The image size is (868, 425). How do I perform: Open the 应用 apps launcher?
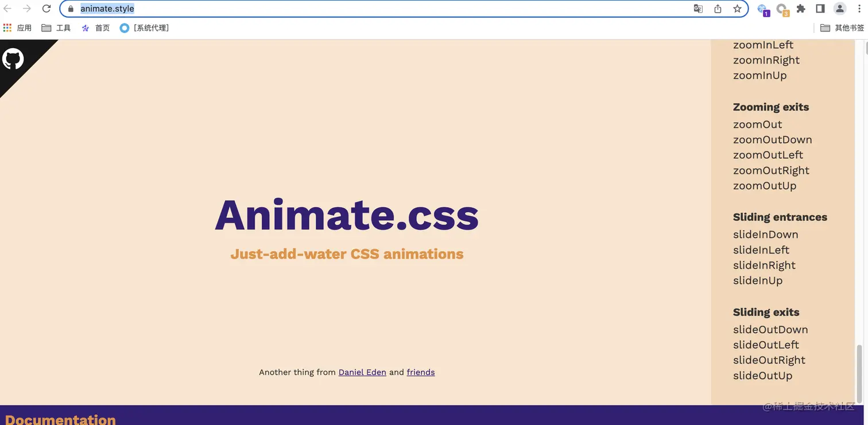coord(18,28)
